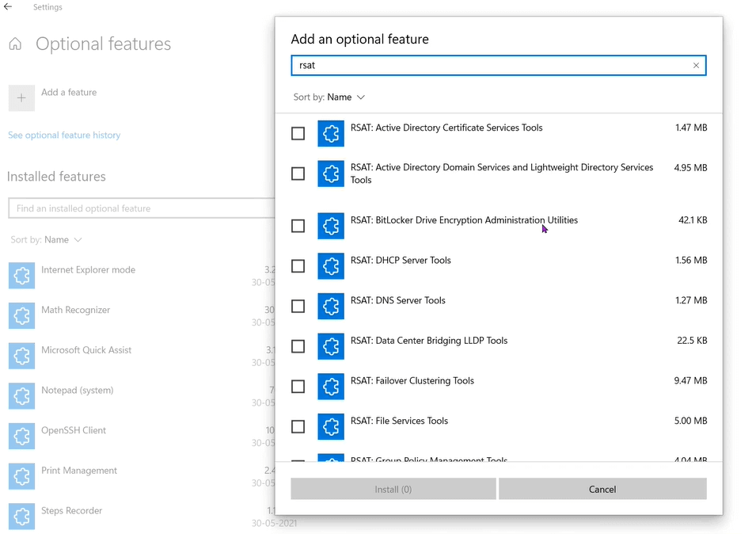Screen dimensions: 756x534
Task: Select the Microsoft Quick Assist list entry
Action: (x=86, y=350)
